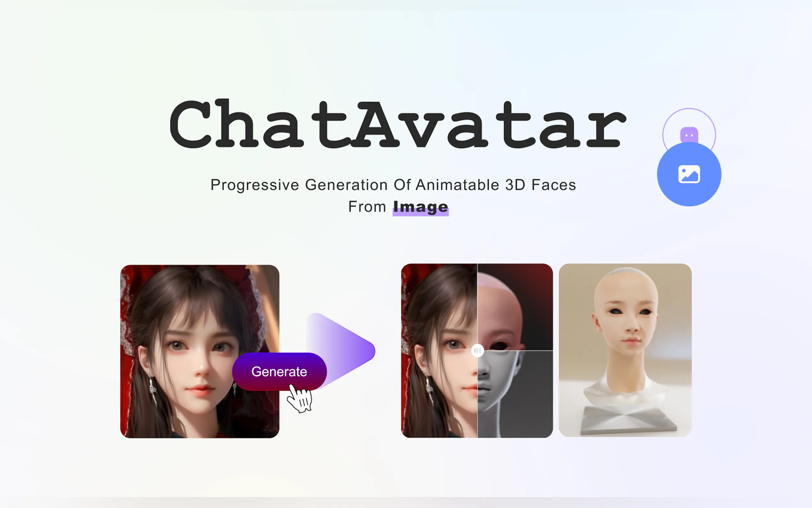Click the white hand cursor graphic

pos(300,399)
